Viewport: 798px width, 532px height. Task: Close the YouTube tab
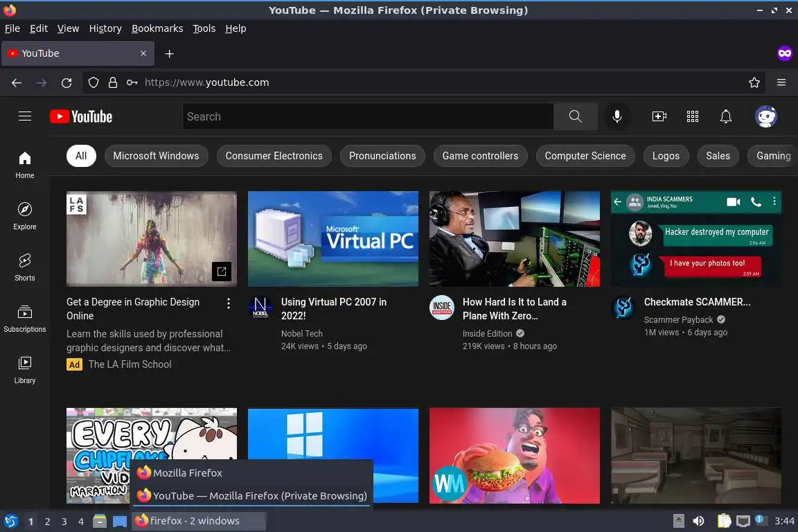pyautogui.click(x=143, y=53)
